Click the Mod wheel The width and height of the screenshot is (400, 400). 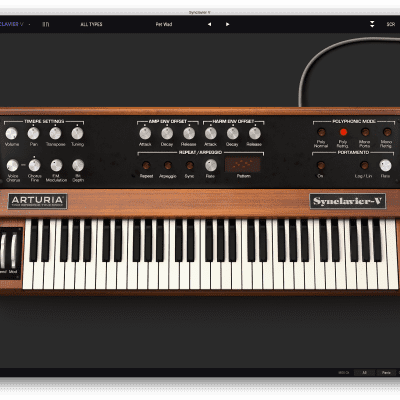(x=14, y=251)
